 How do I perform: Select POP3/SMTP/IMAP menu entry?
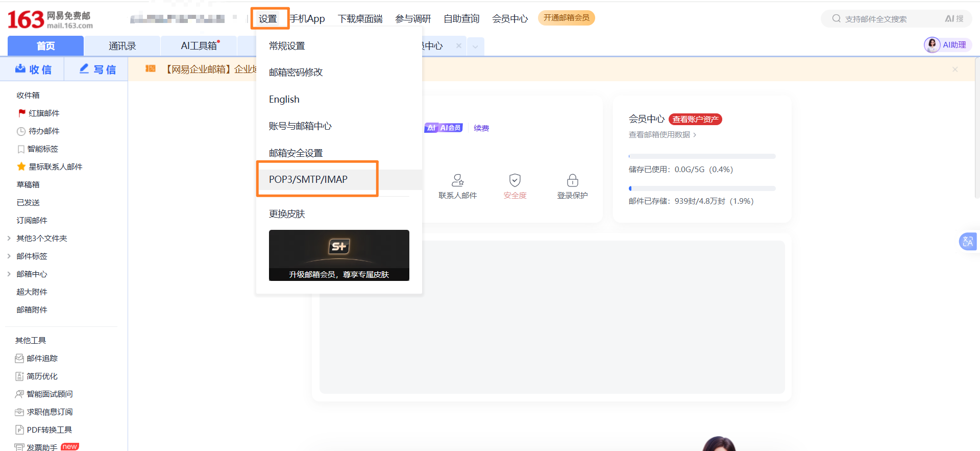coord(339,179)
